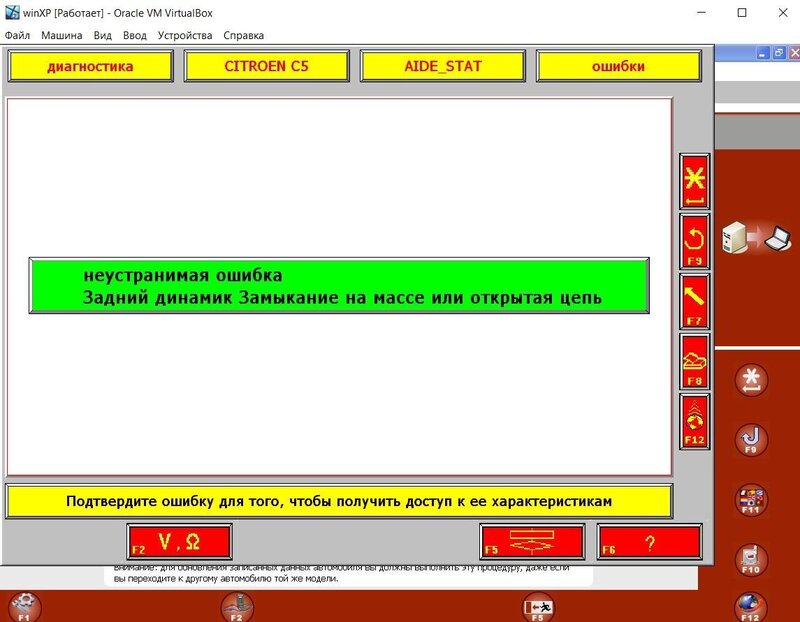Click the F7 diagonal arrow button
Viewport: 800px width, 622px height.
point(694,301)
